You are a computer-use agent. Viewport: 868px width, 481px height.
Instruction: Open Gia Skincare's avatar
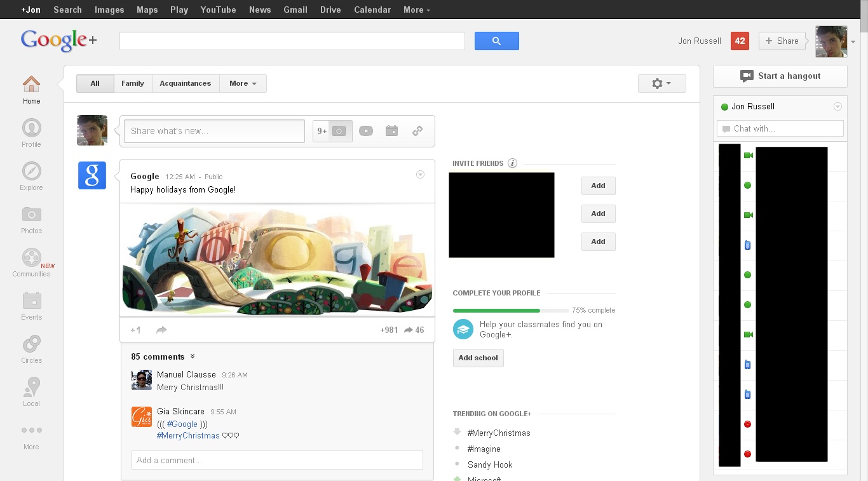point(142,417)
